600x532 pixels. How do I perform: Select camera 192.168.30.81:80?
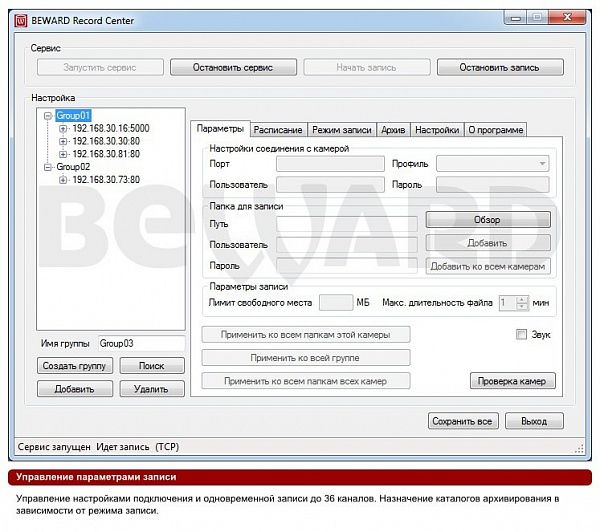click(x=106, y=154)
